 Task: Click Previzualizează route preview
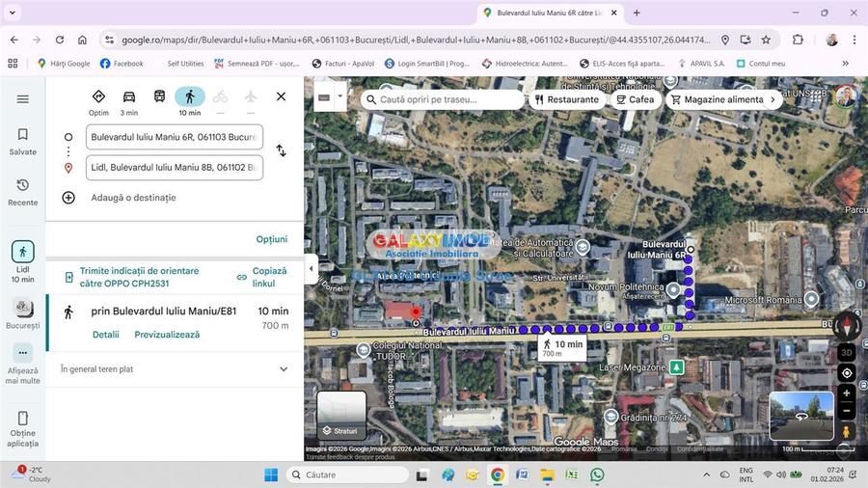(x=167, y=335)
